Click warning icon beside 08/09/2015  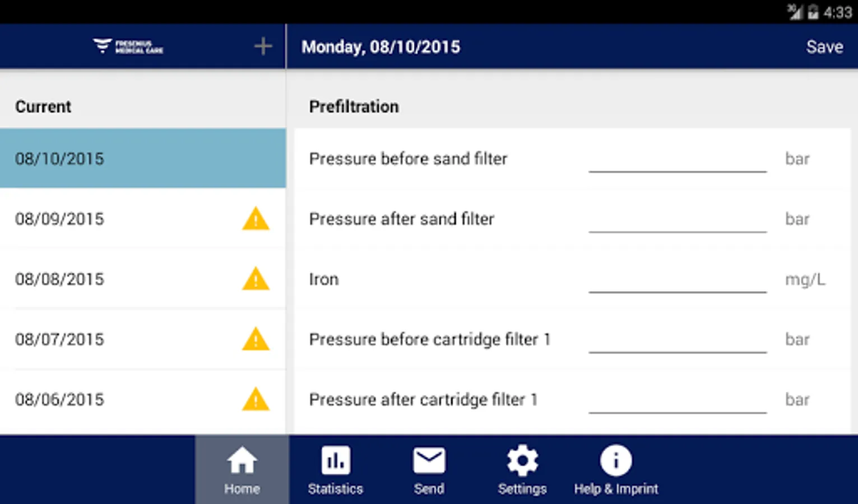[256, 219]
